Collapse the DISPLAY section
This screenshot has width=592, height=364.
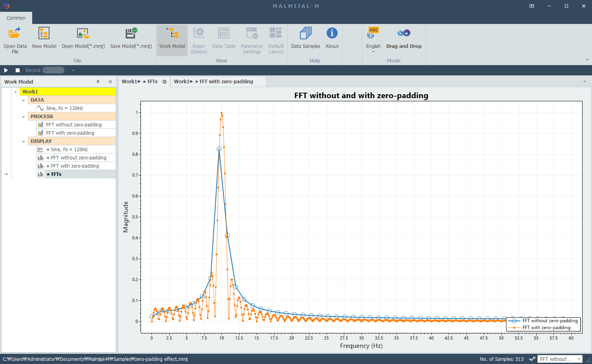tap(24, 141)
